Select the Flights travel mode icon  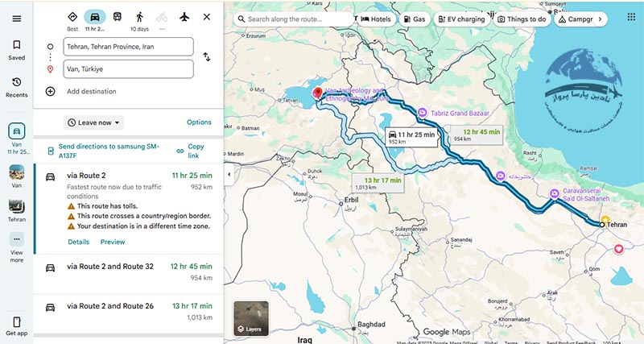[184, 17]
